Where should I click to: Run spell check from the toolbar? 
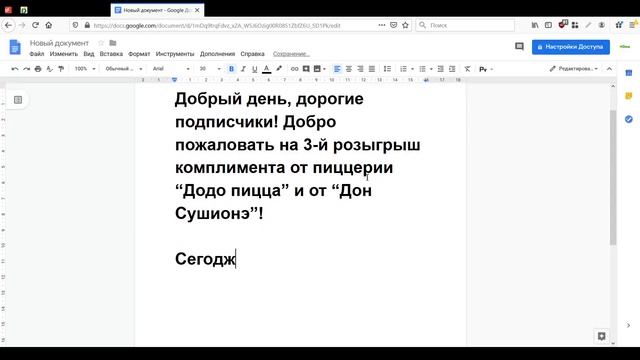click(x=49, y=69)
